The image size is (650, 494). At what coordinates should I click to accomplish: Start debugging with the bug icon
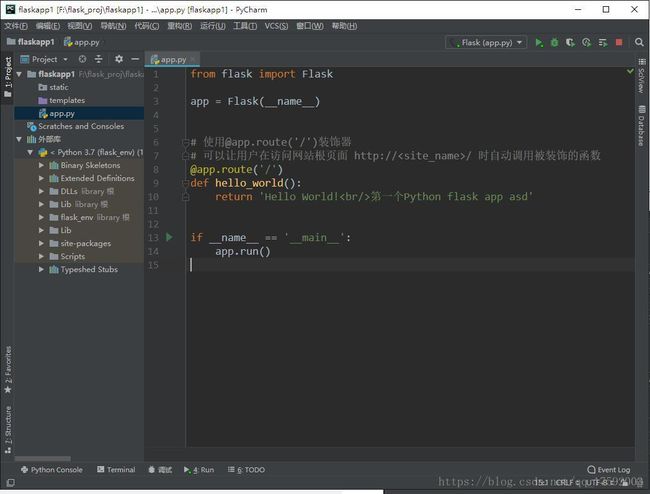(554, 42)
